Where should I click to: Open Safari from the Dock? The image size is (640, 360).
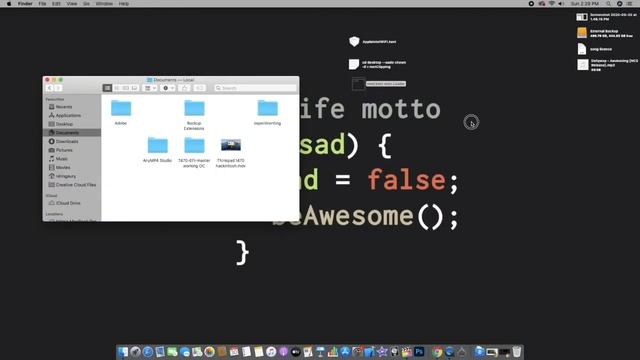148,352
